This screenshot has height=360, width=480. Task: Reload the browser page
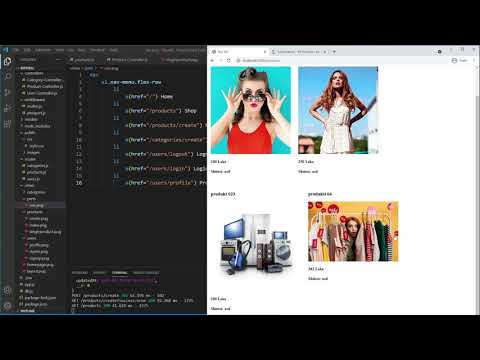click(229, 60)
